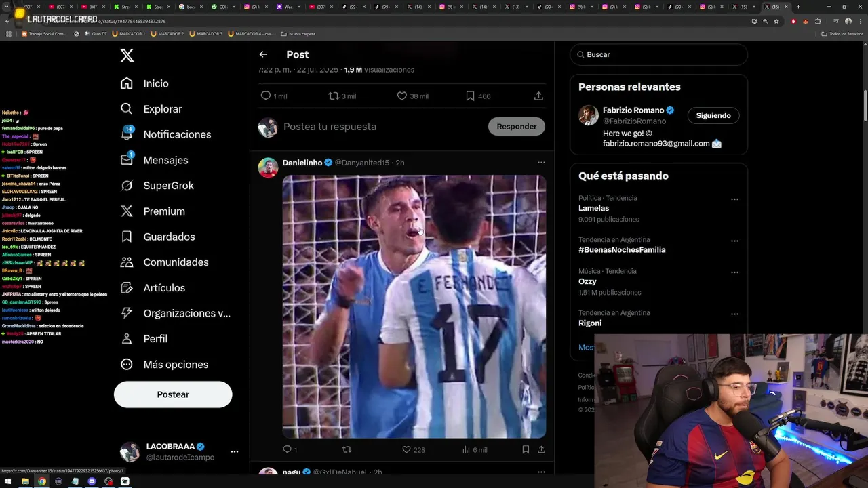Go back with the Post arrow
Image resolution: width=868 pixels, height=488 pixels.
coord(263,54)
